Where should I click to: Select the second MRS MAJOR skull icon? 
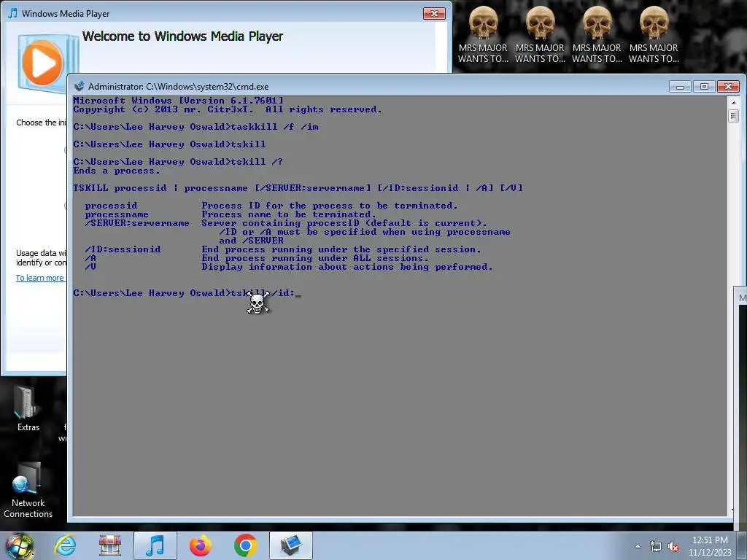[540, 34]
